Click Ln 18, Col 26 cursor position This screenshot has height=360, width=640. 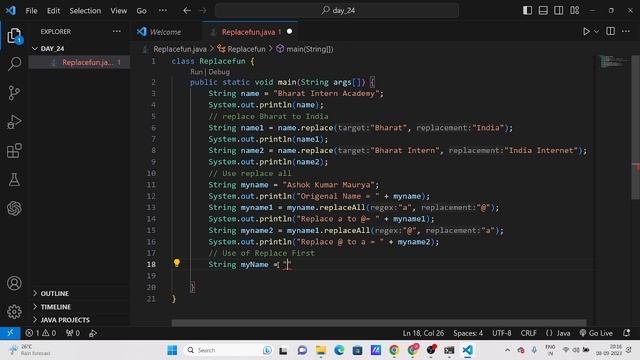coord(423,333)
